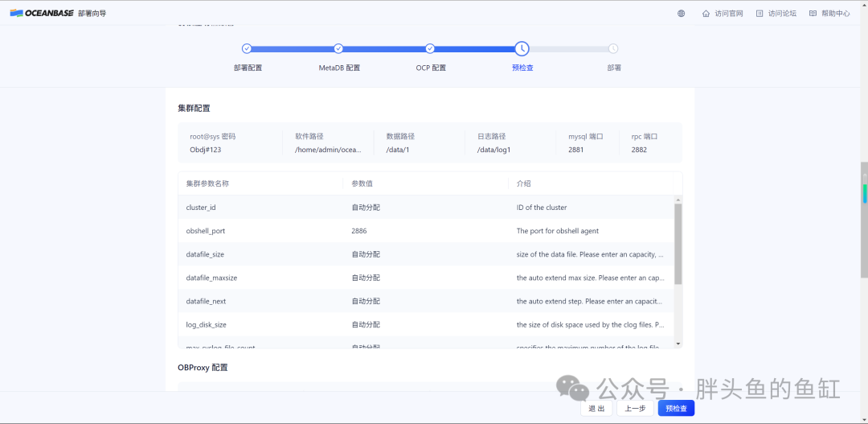This screenshot has width=868, height=424.
Task: Click the 退出 button
Action: [x=596, y=409]
